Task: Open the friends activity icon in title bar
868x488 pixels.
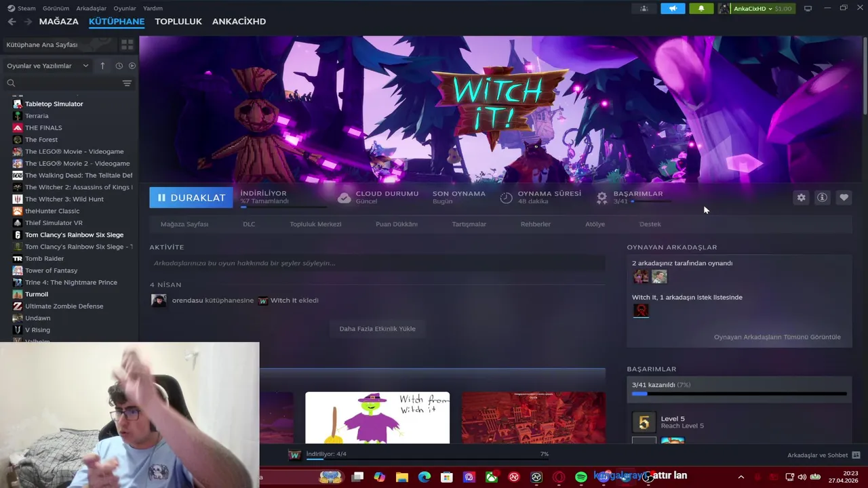Action: (644, 8)
